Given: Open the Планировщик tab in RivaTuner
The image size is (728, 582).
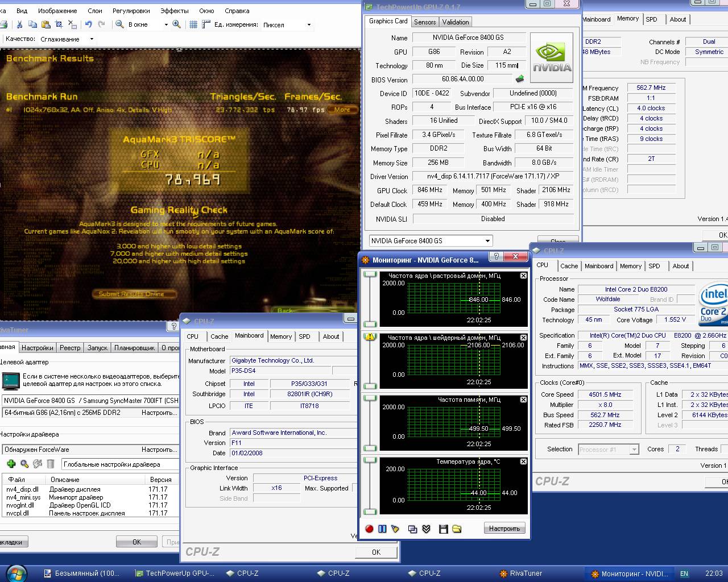Looking at the screenshot, I should pyautogui.click(x=135, y=347).
